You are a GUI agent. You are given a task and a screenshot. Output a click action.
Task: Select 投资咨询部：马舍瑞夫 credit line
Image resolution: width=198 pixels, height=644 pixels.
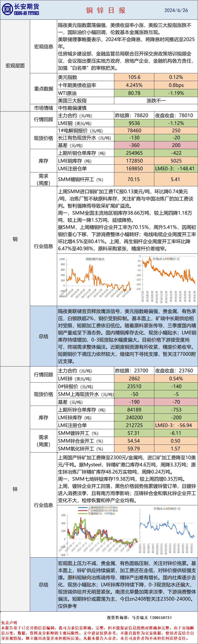(140, 617)
